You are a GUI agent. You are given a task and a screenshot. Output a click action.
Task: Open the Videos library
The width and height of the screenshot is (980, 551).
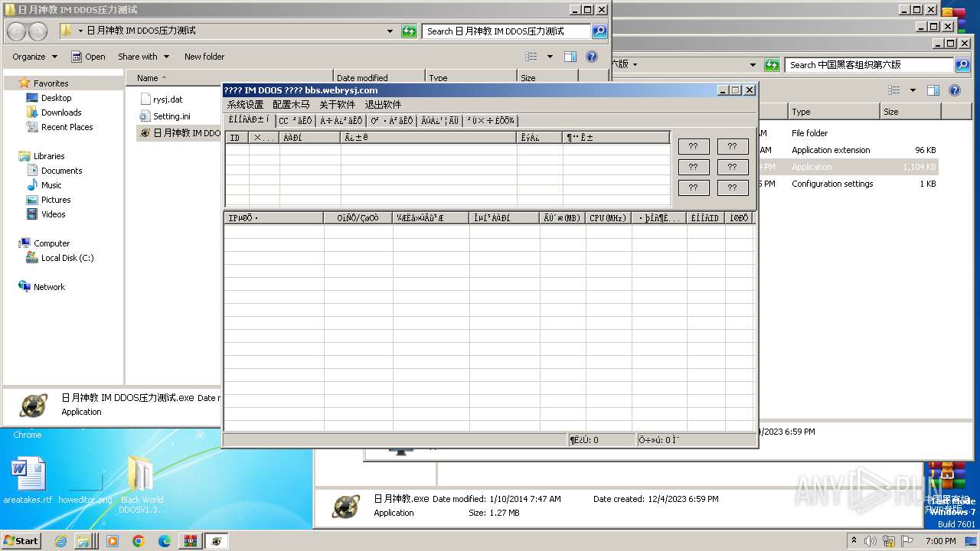coord(53,214)
